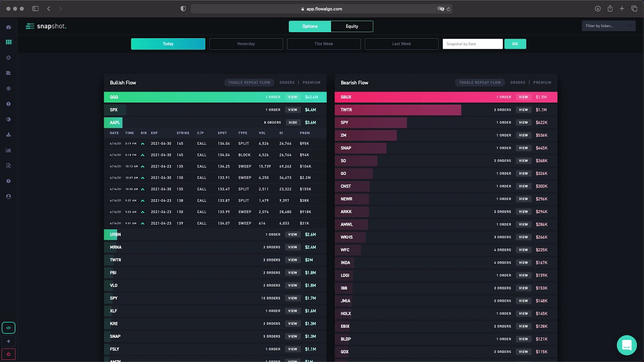Open the dashboard gauge icon in sidebar
The width and height of the screenshot is (644, 362).
[9, 27]
